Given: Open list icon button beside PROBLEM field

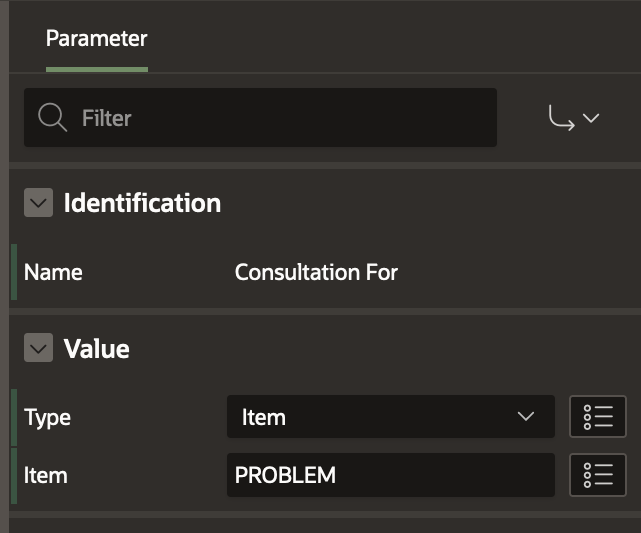Looking at the screenshot, I should [x=598, y=475].
